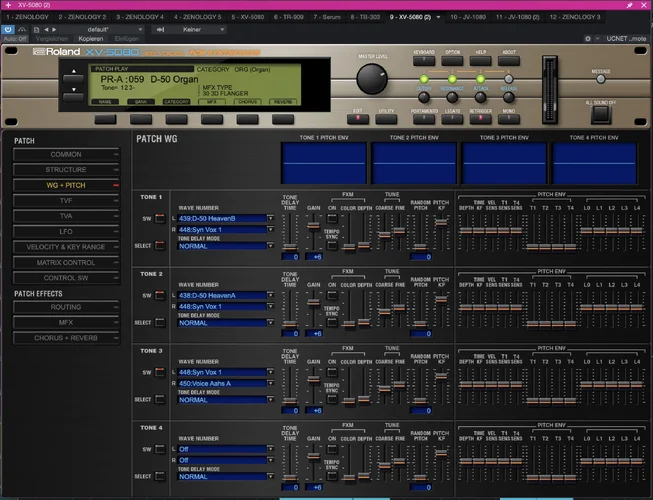Toggle the Legato button
This screenshot has width=653, height=500.
[x=452, y=119]
